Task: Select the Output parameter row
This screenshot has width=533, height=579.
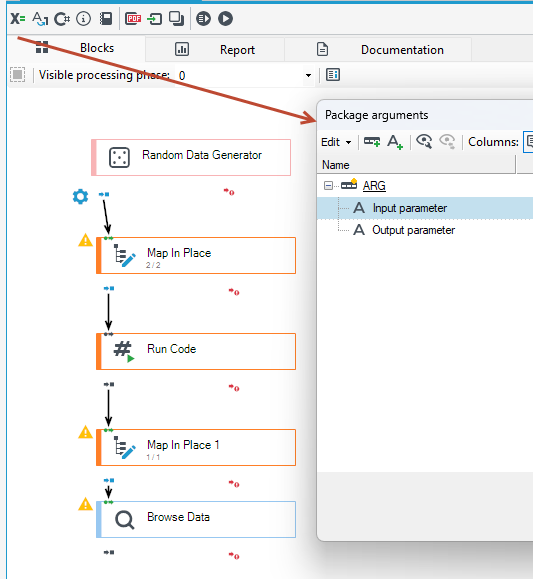Action: (x=425, y=230)
